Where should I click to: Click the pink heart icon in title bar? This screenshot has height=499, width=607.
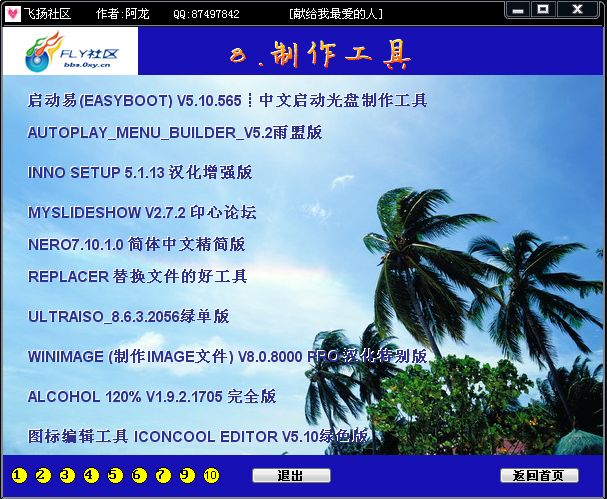pyautogui.click(x=12, y=14)
